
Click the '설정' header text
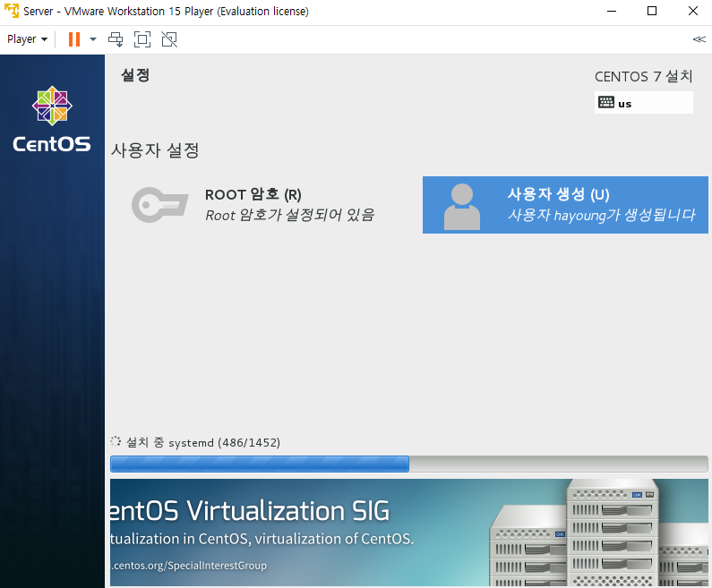click(x=135, y=75)
